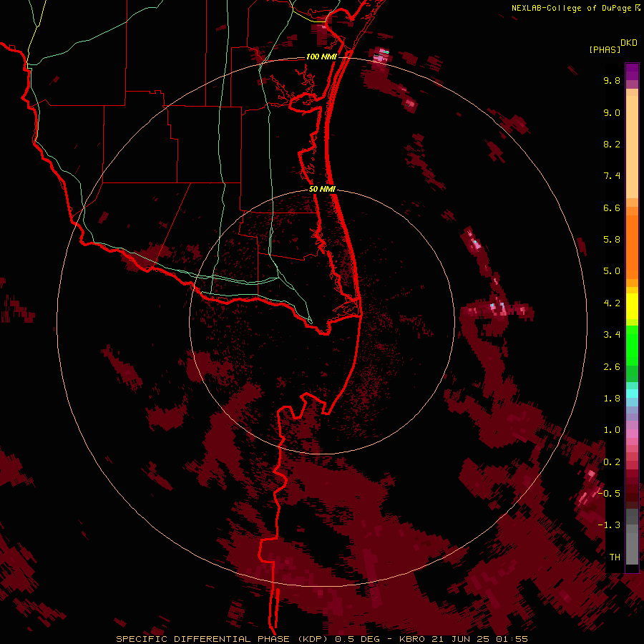Click the -0.5 value on color scale
This screenshot has height=644, width=644.
(609, 494)
